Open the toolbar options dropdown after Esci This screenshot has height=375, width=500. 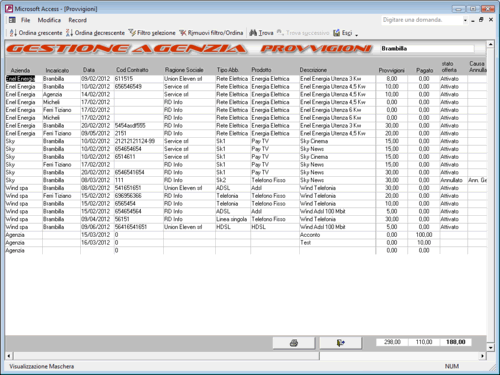coord(357,34)
